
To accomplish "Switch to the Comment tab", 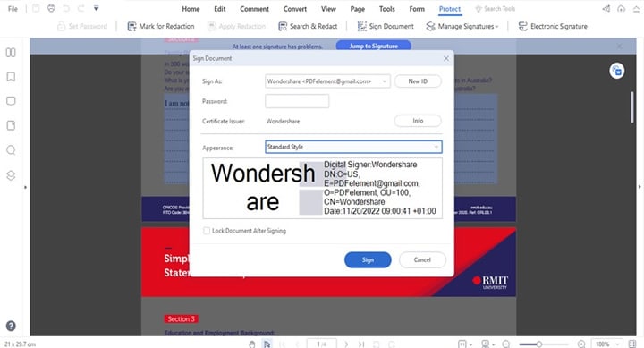I will point(254,9).
